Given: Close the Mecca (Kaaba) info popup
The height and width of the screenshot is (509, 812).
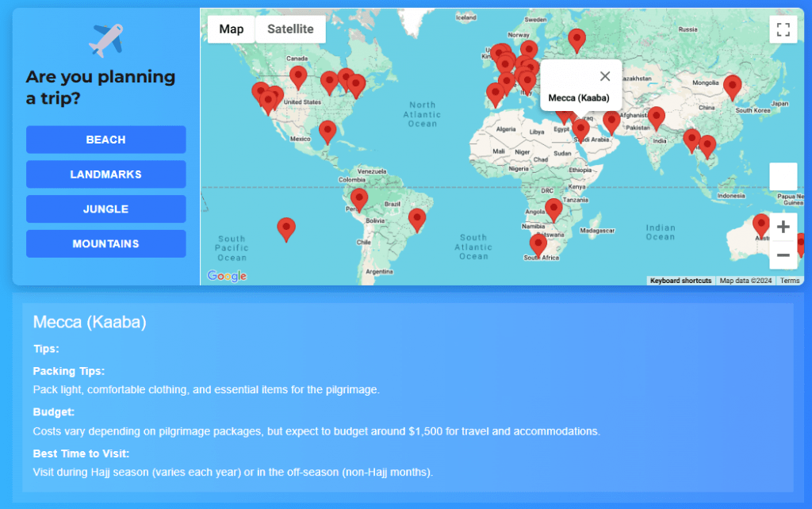Looking at the screenshot, I should pyautogui.click(x=605, y=76).
